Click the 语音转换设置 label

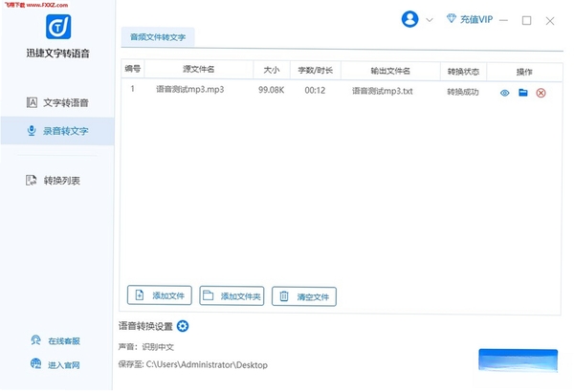point(145,326)
